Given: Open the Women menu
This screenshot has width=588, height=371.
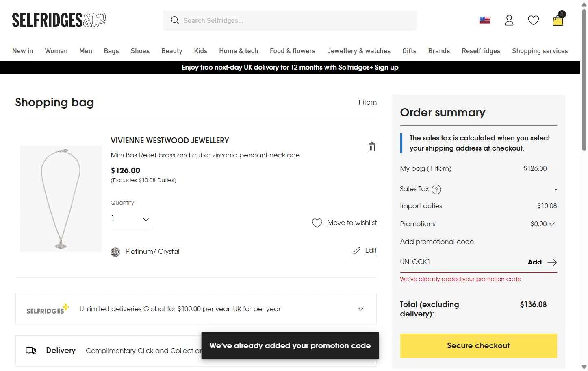Looking at the screenshot, I should tap(56, 51).
